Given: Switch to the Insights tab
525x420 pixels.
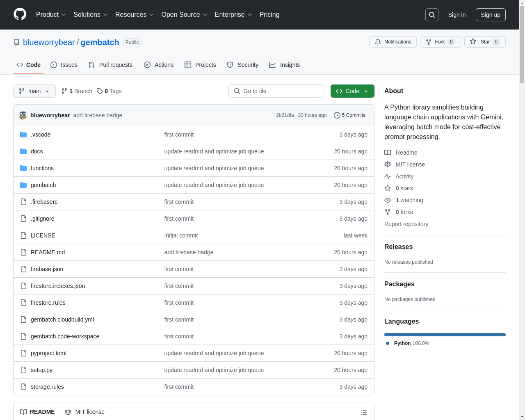Looking at the screenshot, I should pos(285,65).
